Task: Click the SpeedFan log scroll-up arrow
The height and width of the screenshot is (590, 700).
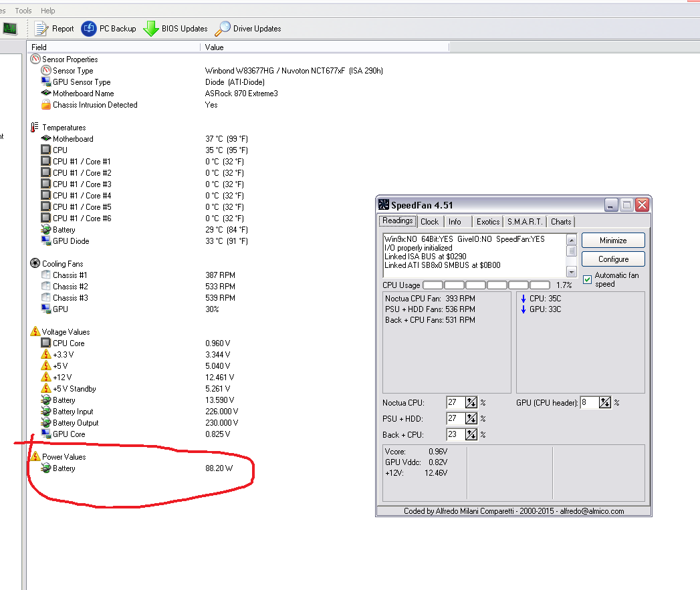Action: [572, 240]
